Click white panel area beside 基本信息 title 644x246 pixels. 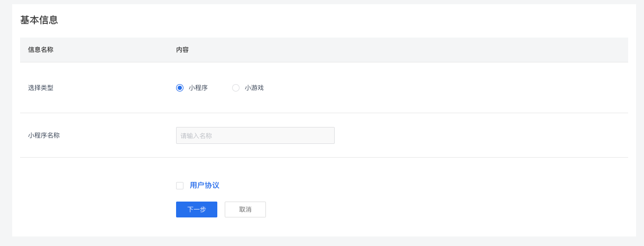[x=317, y=20]
